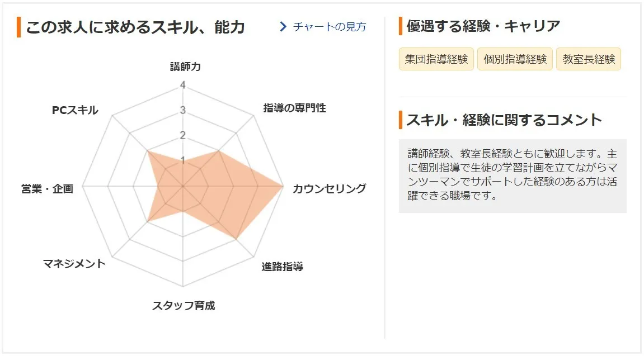Choose the 教室長経験 tag
Image resolution: width=644 pixels, height=356 pixels.
(x=589, y=59)
